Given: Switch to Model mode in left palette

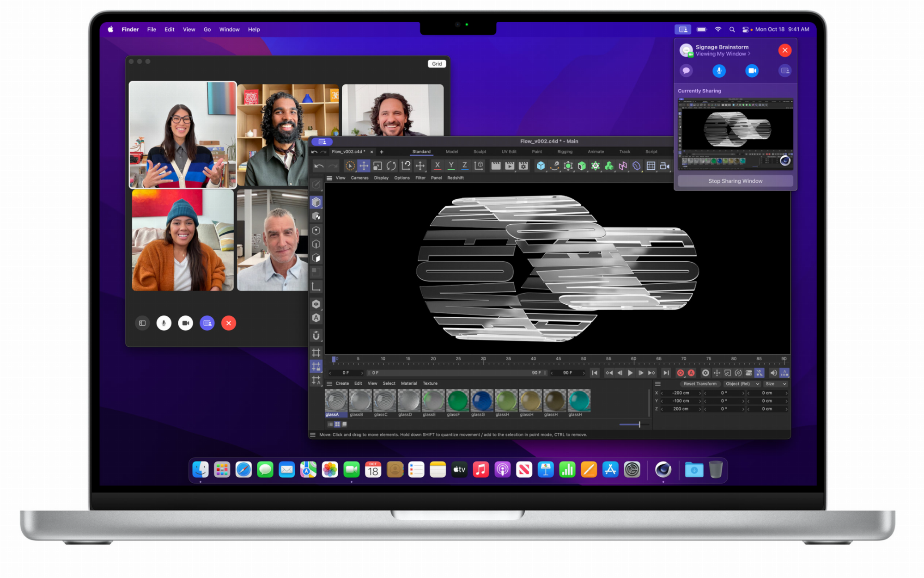Looking at the screenshot, I should click(x=316, y=202).
